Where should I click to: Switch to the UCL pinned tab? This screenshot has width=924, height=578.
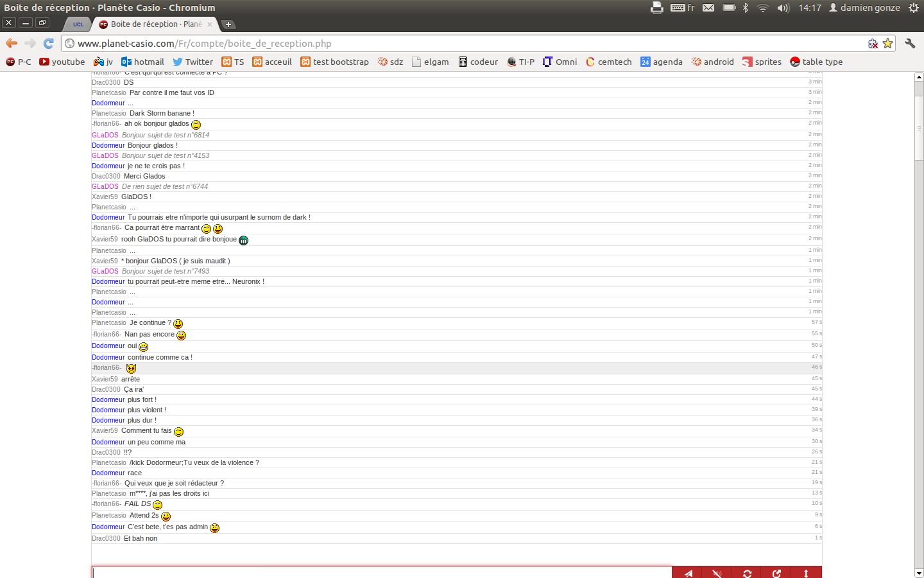78,24
